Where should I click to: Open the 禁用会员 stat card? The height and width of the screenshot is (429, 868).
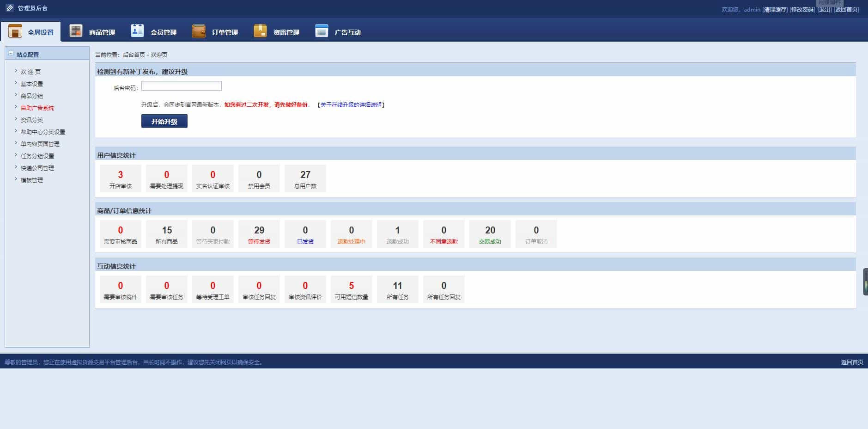[259, 178]
